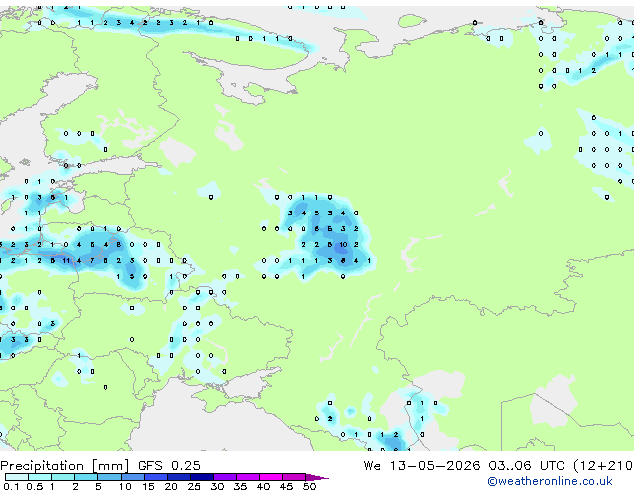Click the '50' legend scale value

coord(310,486)
